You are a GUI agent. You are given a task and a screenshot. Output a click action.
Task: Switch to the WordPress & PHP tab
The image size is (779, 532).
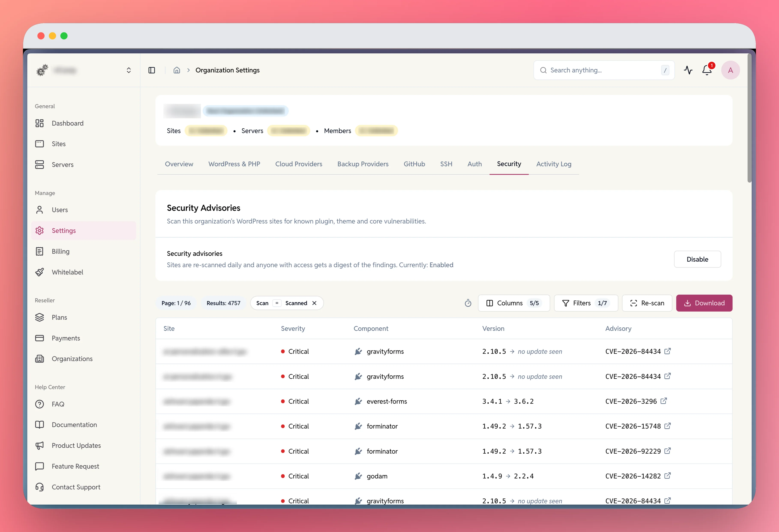click(x=234, y=164)
